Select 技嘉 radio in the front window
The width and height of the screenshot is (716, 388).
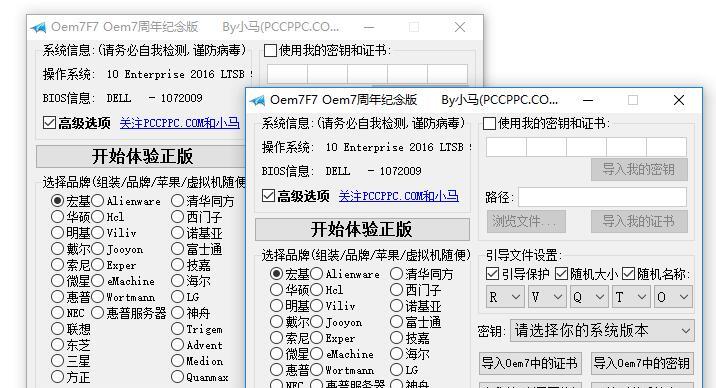click(396, 338)
